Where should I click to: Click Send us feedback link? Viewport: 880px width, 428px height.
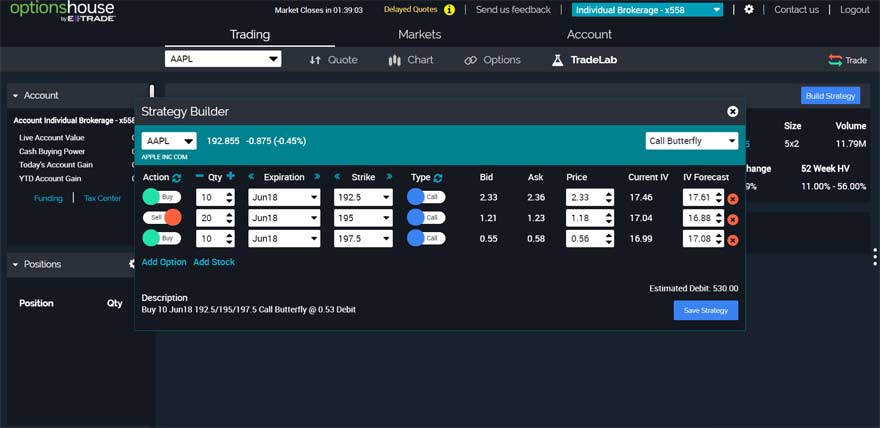(x=513, y=10)
